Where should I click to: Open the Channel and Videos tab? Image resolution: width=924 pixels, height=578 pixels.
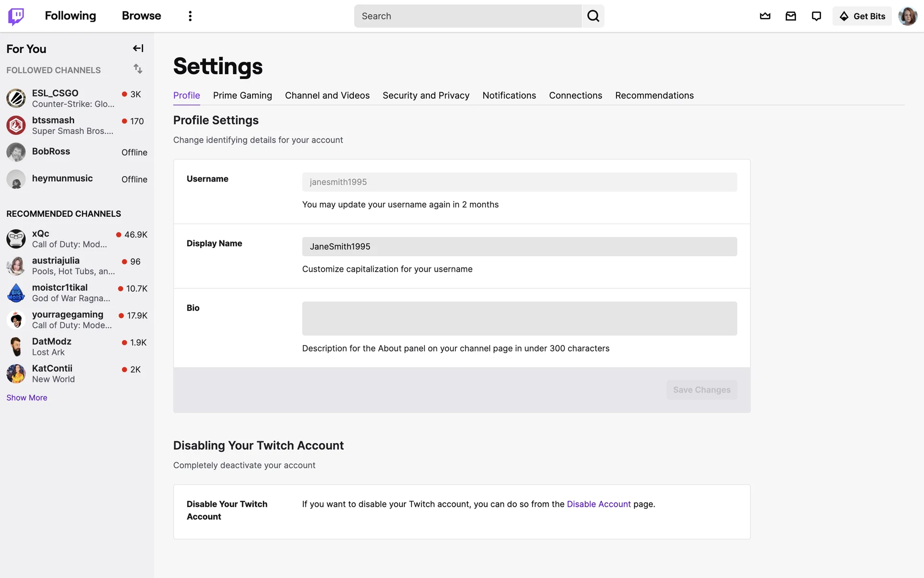(327, 95)
